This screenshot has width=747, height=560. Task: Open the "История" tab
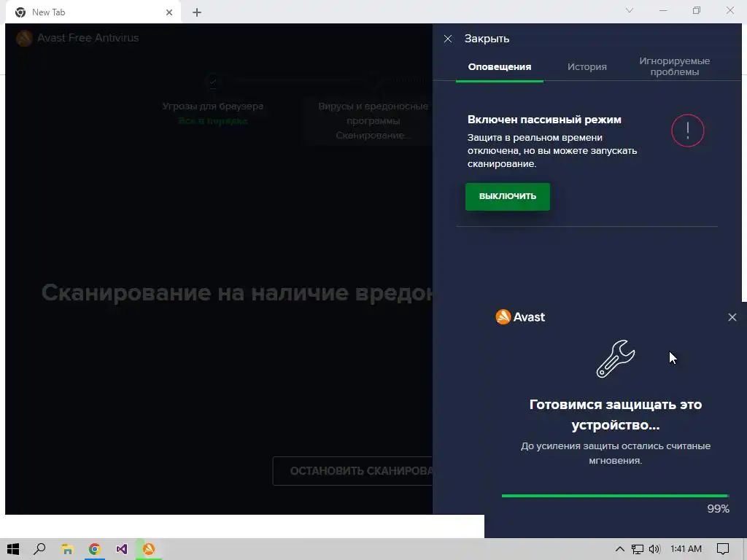point(587,66)
